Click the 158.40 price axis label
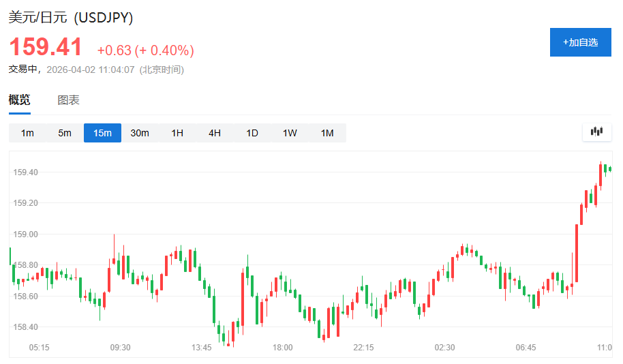 25,327
